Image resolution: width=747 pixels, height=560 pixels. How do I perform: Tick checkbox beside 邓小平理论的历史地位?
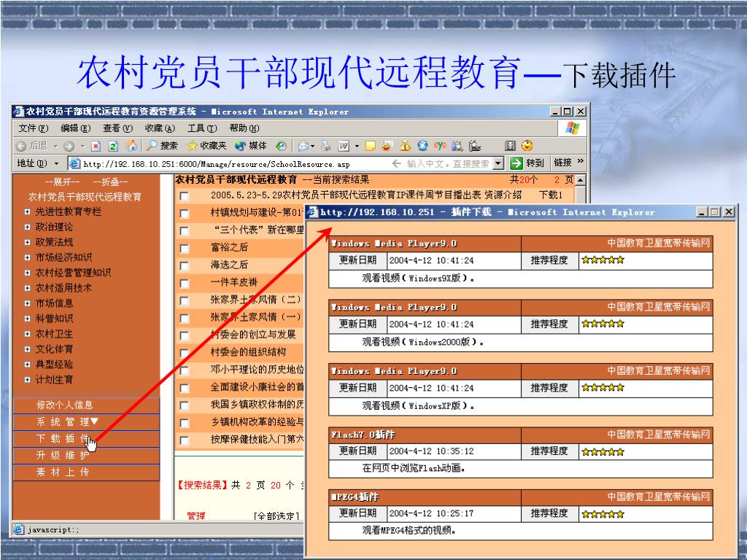point(185,370)
